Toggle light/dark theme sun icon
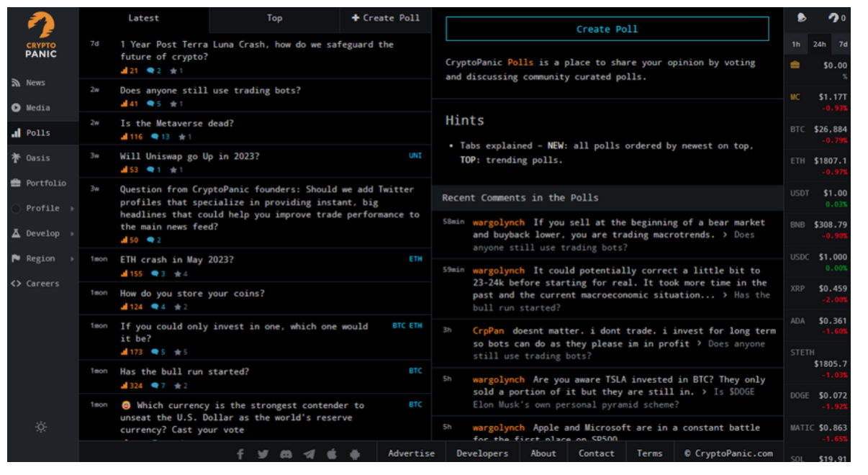Image resolution: width=868 pixels, height=475 pixels. click(x=41, y=427)
